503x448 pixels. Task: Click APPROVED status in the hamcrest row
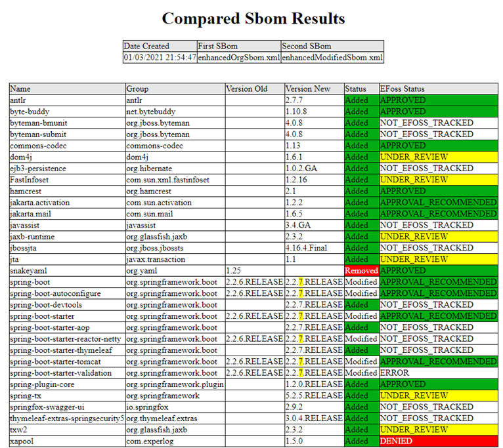pos(439,192)
